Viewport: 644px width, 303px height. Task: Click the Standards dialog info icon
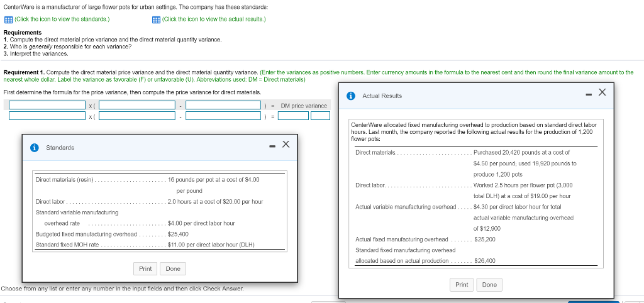pos(35,147)
